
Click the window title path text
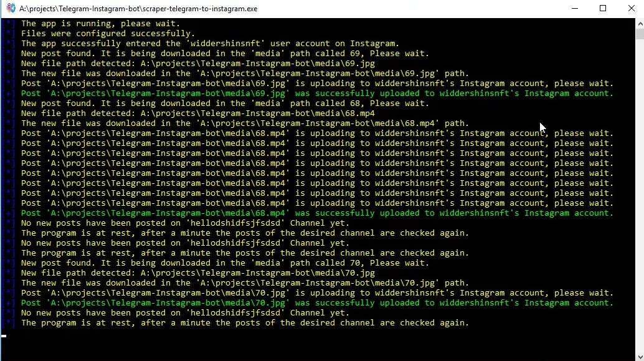tap(138, 9)
